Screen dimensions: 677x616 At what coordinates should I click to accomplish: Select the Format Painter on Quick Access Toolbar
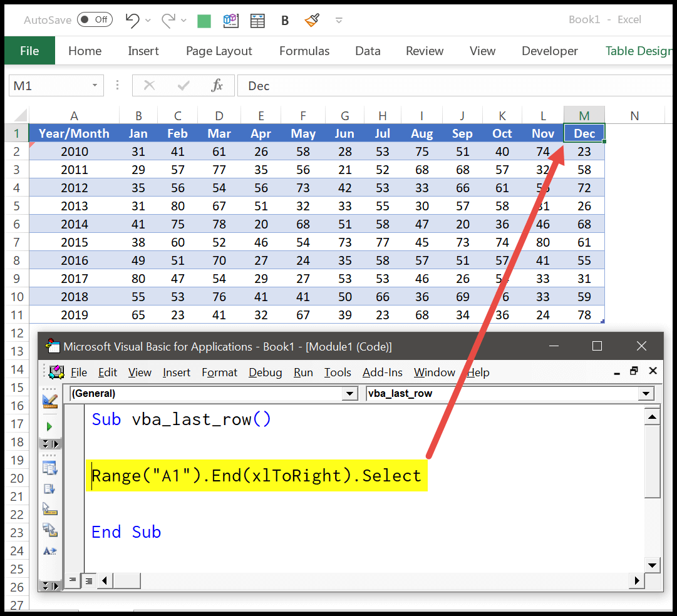click(x=312, y=21)
